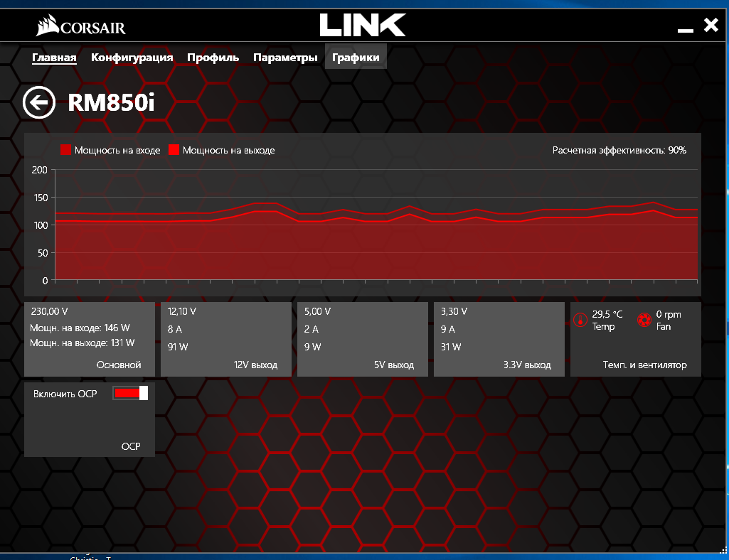This screenshot has height=560, width=729.
Task: Click the 12,10 V voltage value
Action: pyautogui.click(x=182, y=311)
